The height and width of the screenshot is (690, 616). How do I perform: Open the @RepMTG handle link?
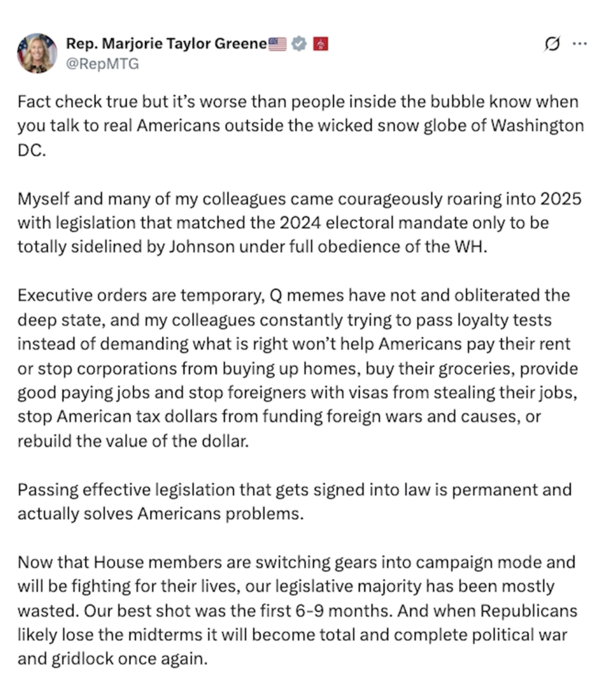pos(102,63)
